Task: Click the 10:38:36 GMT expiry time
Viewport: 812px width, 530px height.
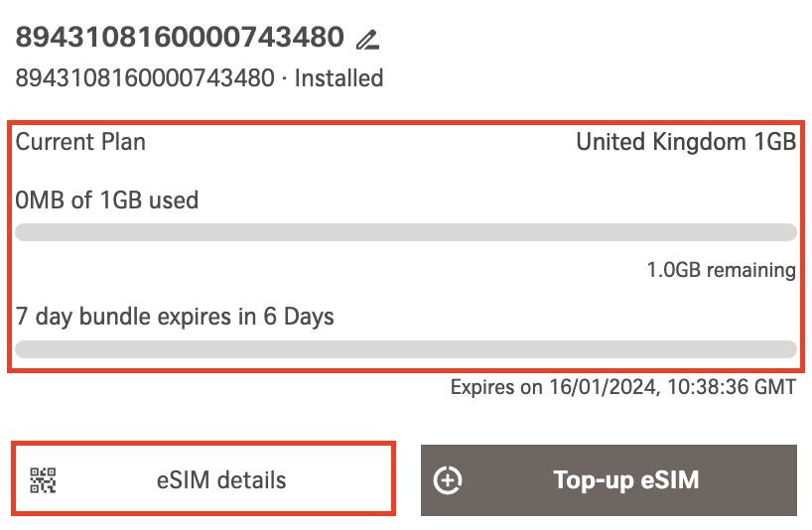Action: (x=730, y=387)
